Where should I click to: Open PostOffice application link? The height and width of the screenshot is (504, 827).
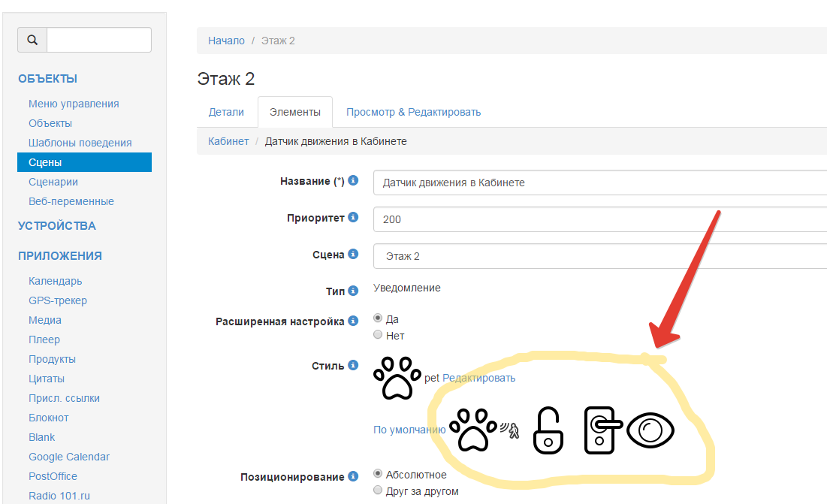[x=53, y=476]
